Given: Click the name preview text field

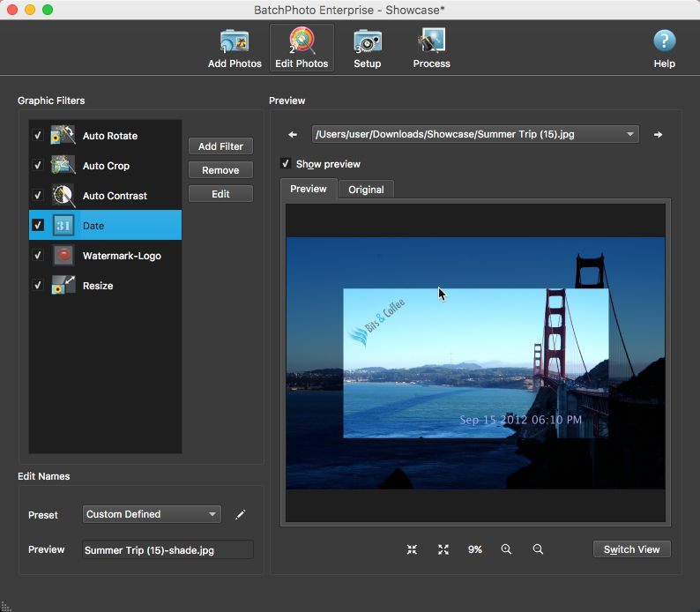Looking at the screenshot, I should click(168, 550).
